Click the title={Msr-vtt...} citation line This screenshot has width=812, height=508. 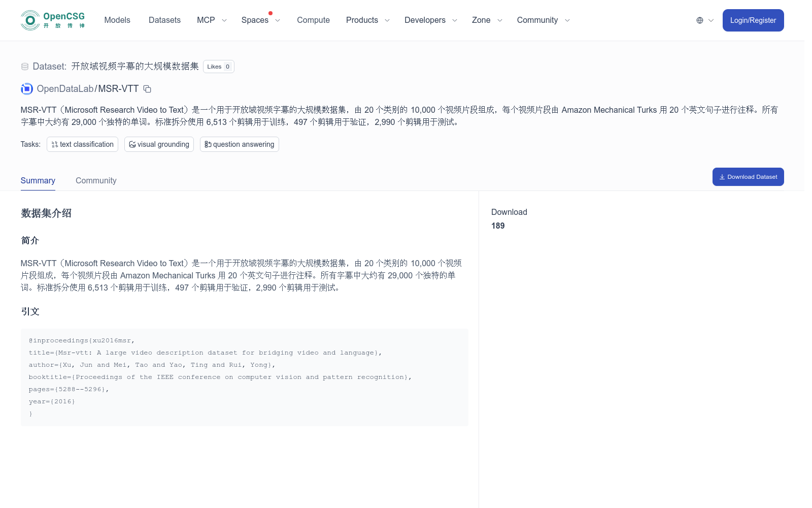click(x=206, y=353)
